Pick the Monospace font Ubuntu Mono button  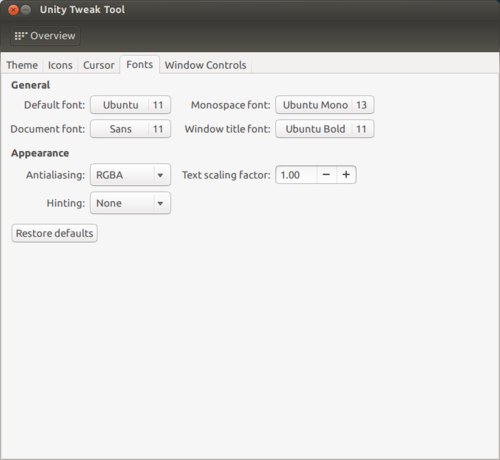tap(325, 105)
